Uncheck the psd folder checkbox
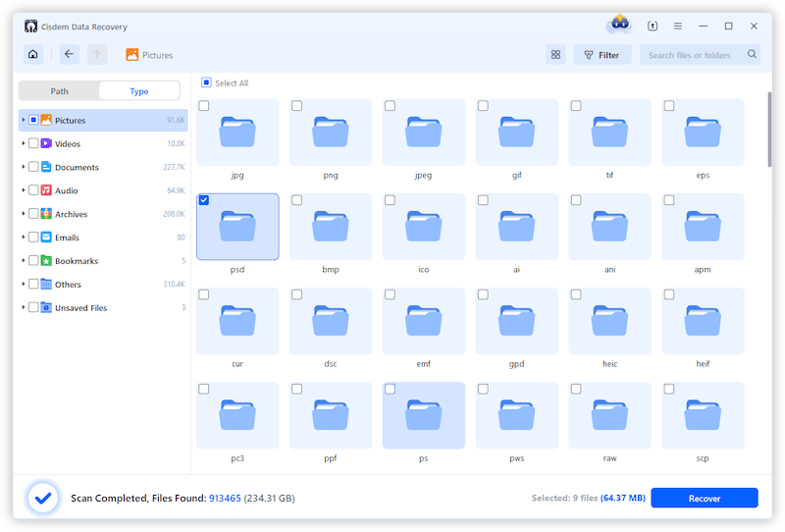This screenshot has height=532, width=785. (x=204, y=200)
